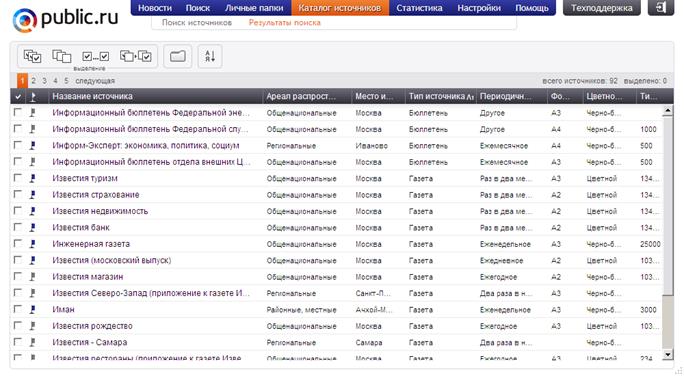Toggle the select-all checkmark in the table header
This screenshot has height=376, width=684.
(x=18, y=97)
